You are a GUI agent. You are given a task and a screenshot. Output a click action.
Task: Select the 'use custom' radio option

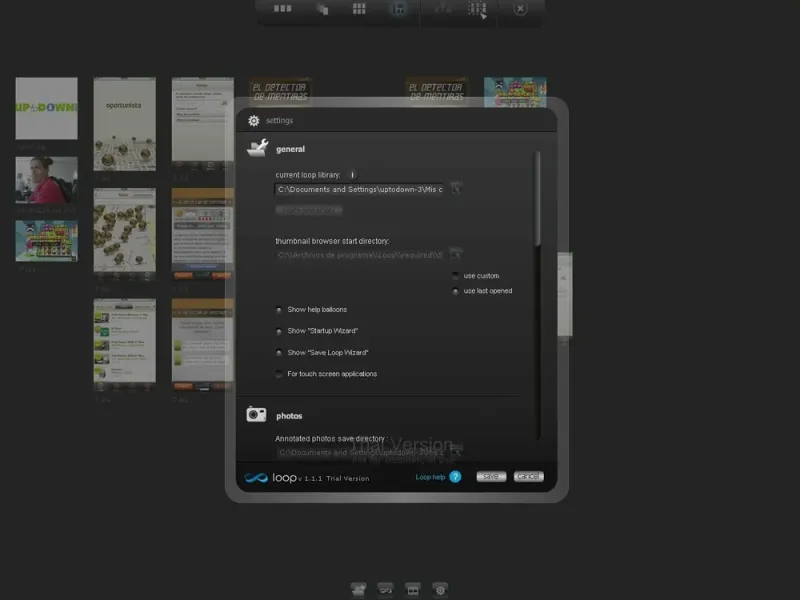(x=456, y=276)
